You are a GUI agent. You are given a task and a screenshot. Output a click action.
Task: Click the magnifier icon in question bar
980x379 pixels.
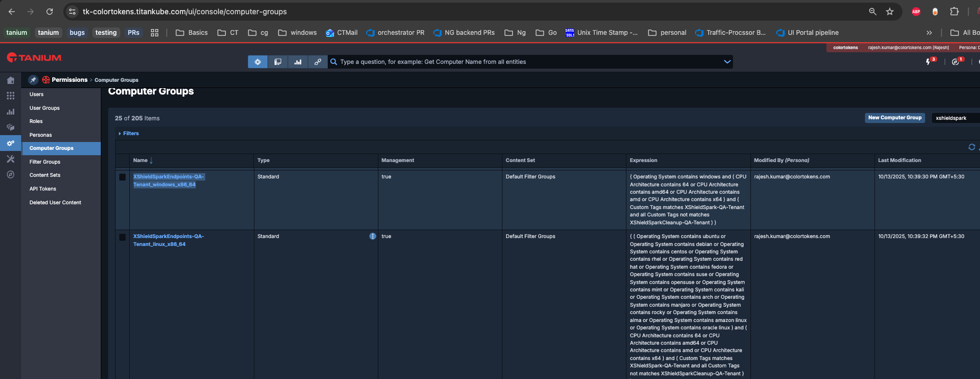pos(334,62)
